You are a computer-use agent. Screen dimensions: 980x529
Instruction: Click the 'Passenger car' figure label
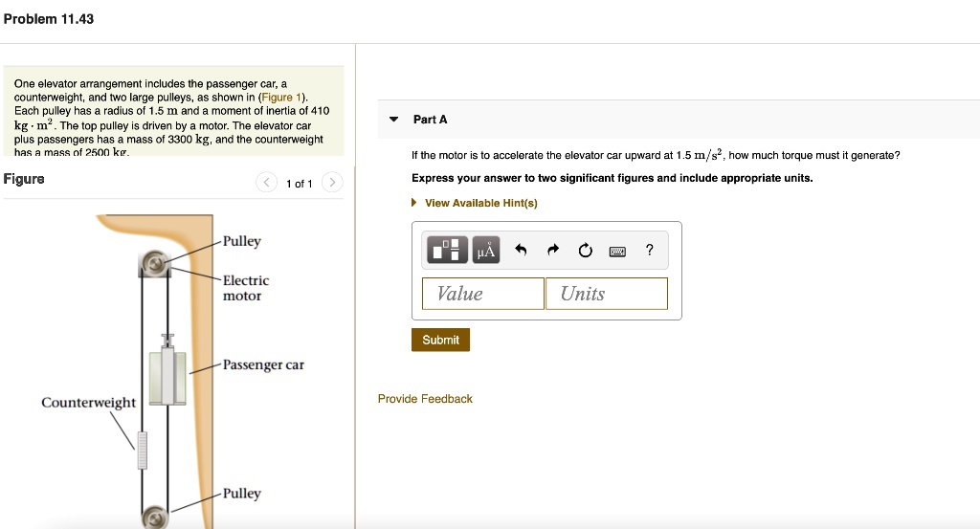[x=264, y=364]
